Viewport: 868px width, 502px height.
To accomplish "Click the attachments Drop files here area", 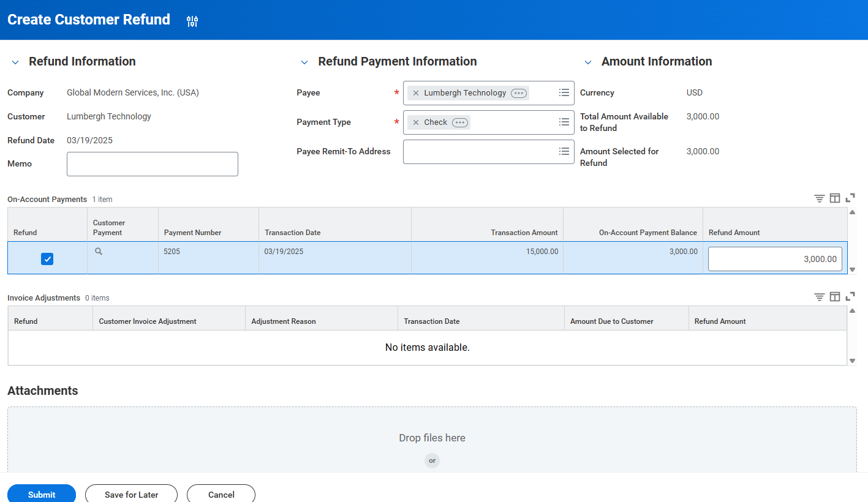I will click(432, 440).
